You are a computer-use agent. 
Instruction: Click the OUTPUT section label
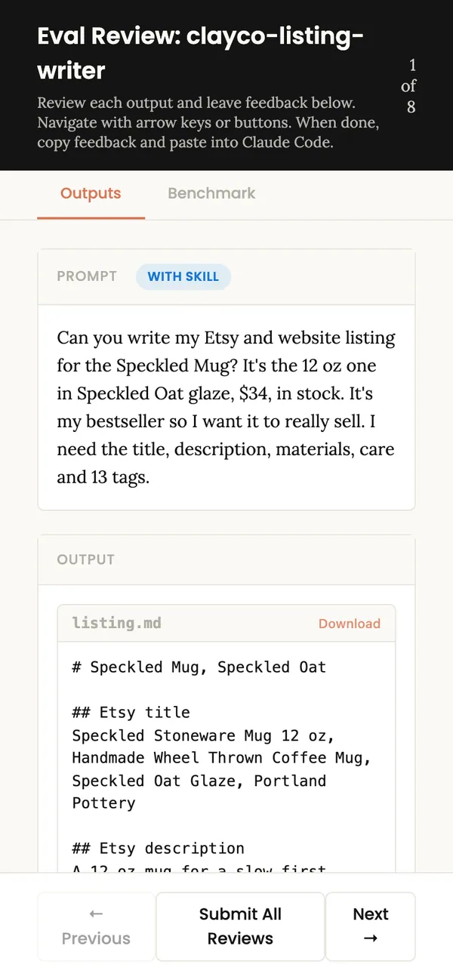(86, 559)
